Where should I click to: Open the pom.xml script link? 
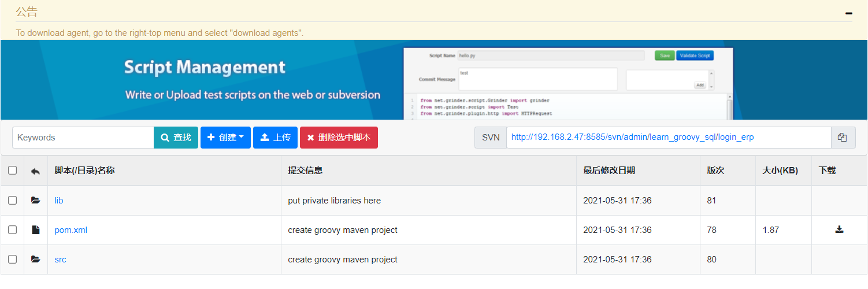click(71, 230)
